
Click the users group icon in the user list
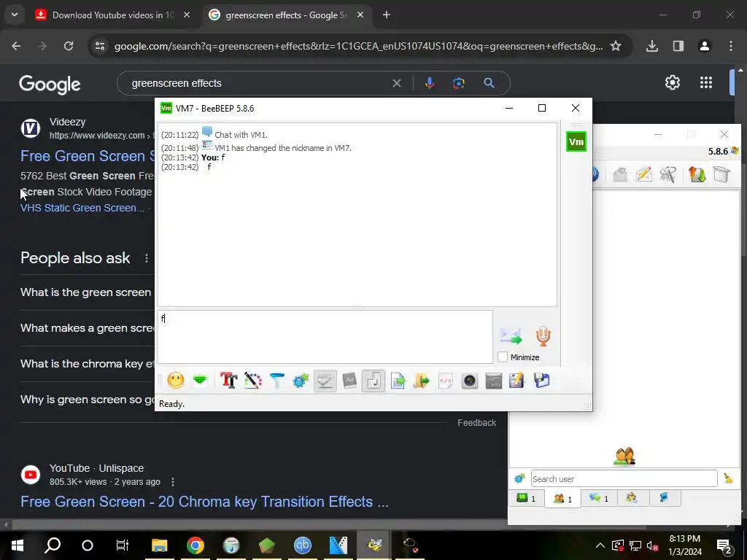624,456
